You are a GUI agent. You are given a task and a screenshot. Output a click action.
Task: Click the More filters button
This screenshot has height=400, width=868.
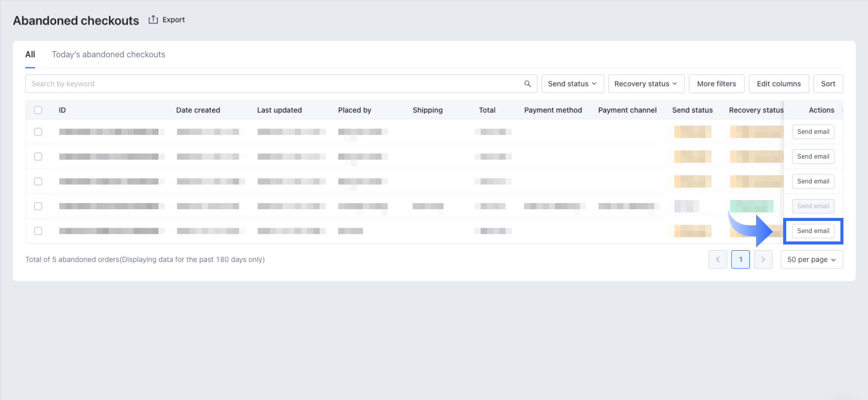click(716, 84)
